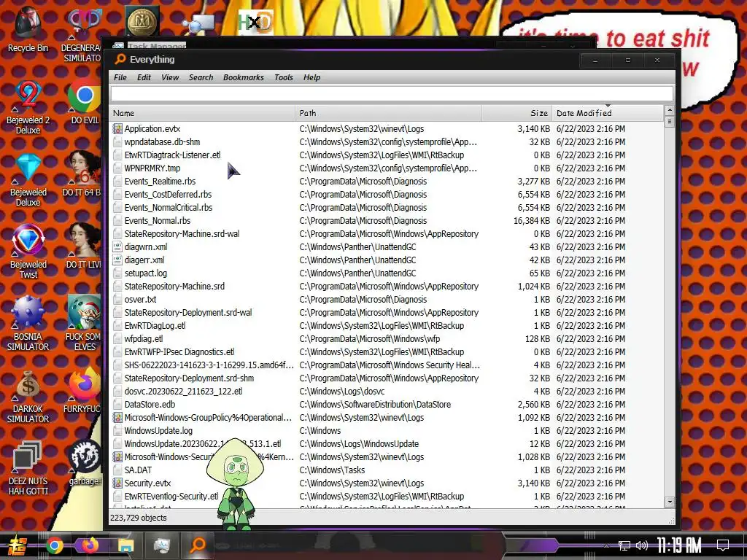Select Events_NormalCritical.rbs file
Screen dimensions: 747x560
pyautogui.click(x=386, y=207)
